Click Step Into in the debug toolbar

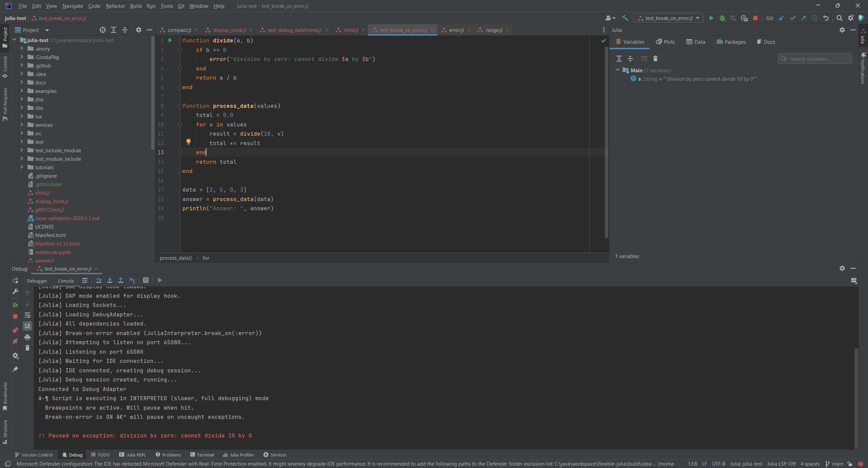click(110, 280)
